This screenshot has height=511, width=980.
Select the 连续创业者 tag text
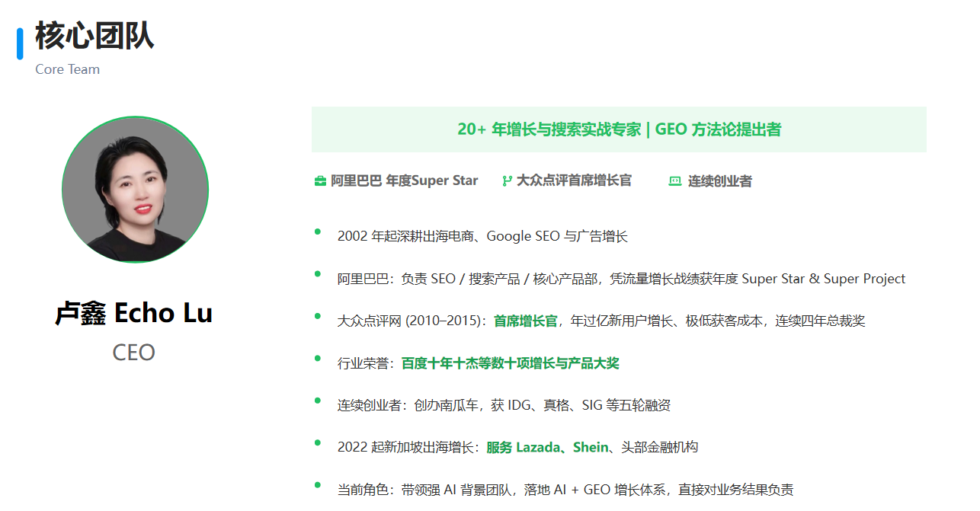(719, 181)
